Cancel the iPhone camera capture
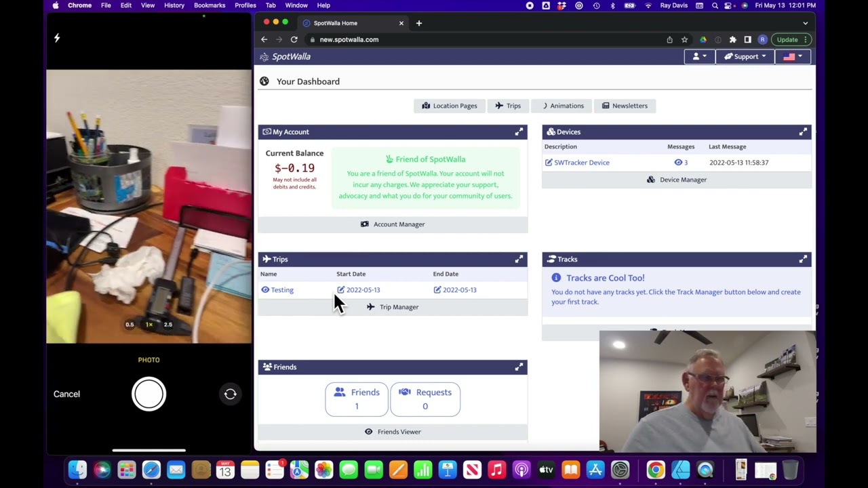The width and height of the screenshot is (868, 488). (66, 394)
